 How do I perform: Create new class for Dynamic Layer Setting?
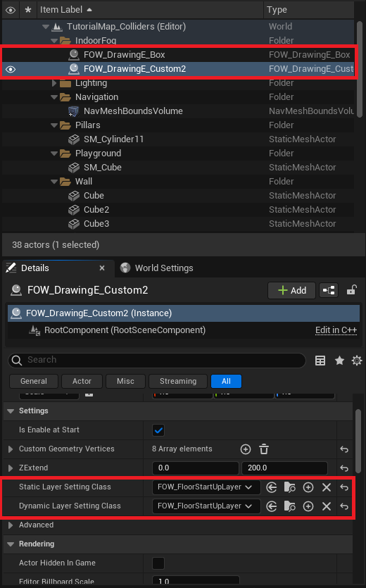click(308, 506)
